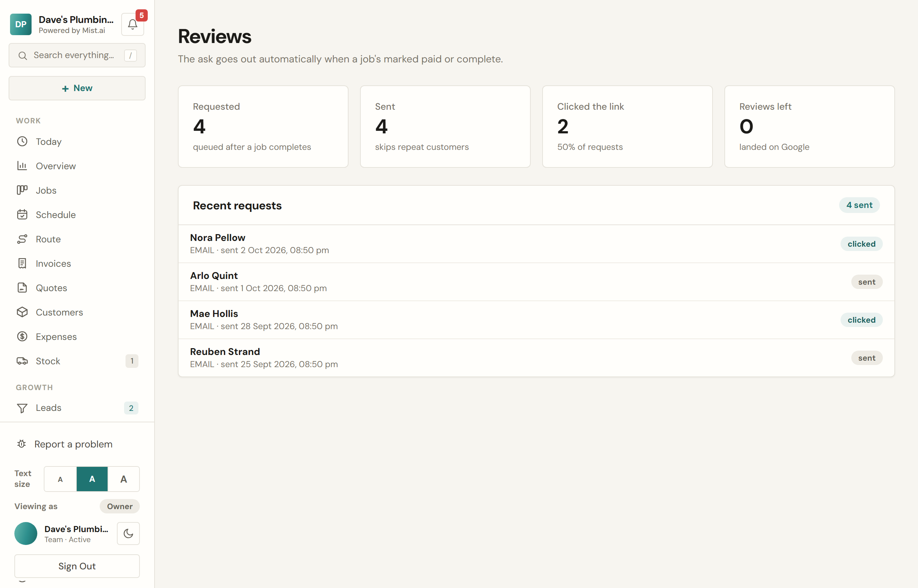Select large text size A
The height and width of the screenshot is (588, 918).
tap(124, 479)
